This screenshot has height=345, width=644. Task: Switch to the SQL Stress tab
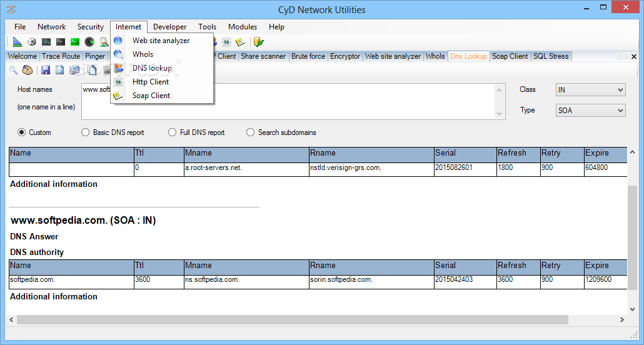[x=551, y=56]
